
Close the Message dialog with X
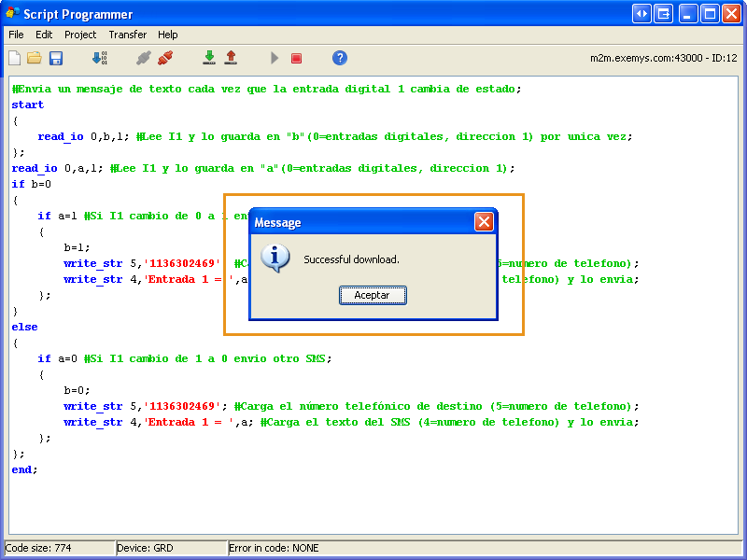click(x=484, y=222)
